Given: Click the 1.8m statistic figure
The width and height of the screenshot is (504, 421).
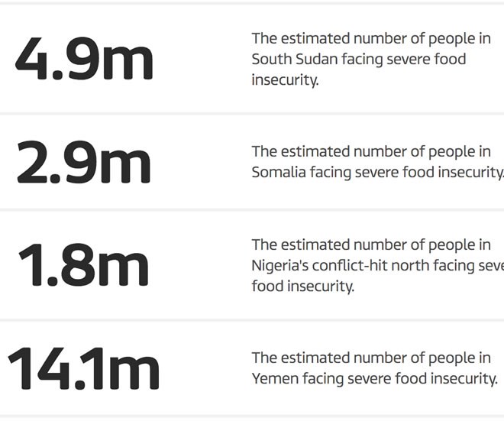Looking at the screenshot, I should coord(84,265).
